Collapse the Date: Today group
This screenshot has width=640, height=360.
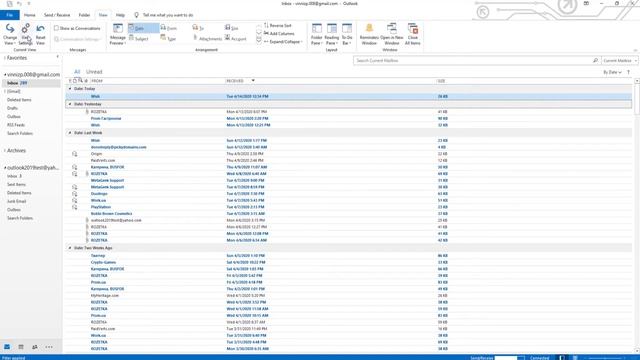tap(70, 89)
